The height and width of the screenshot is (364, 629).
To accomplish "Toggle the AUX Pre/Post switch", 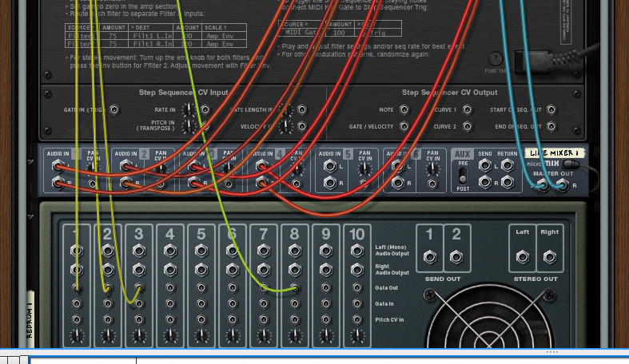I will click(463, 176).
